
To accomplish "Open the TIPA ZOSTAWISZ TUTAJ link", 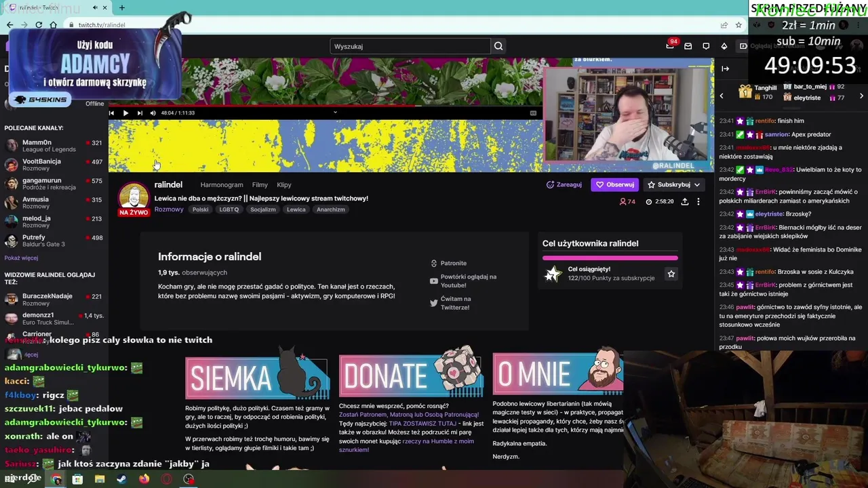I will coord(422,424).
